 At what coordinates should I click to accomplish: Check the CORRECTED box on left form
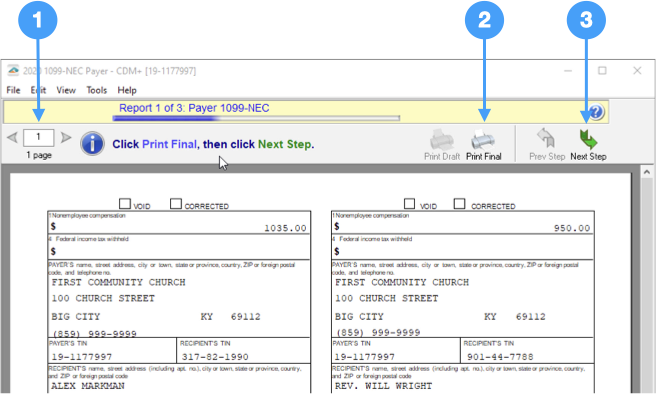point(176,204)
